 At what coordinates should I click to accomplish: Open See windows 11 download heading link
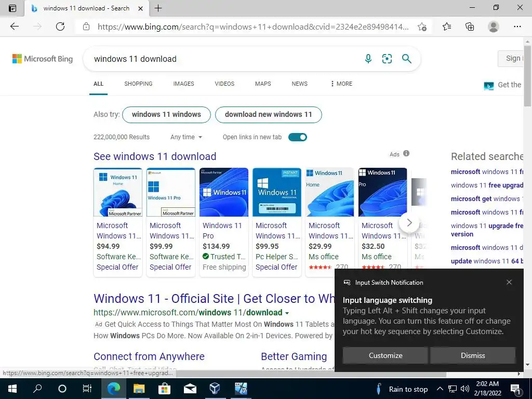[155, 156]
